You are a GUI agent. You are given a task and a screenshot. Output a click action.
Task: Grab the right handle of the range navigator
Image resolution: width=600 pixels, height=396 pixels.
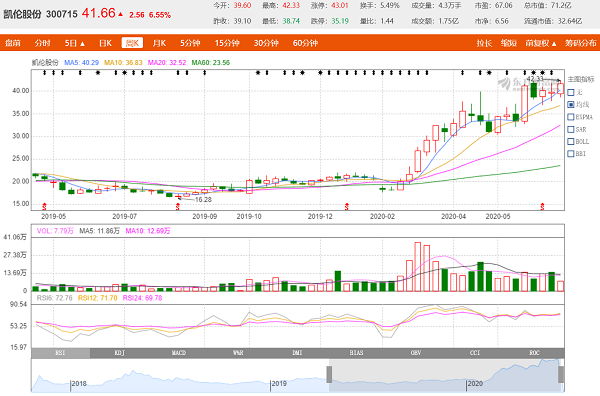pyautogui.click(x=561, y=374)
